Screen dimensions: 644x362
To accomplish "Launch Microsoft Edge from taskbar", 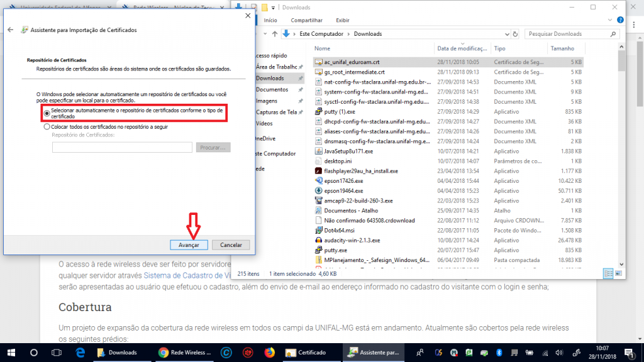I will tap(80, 353).
